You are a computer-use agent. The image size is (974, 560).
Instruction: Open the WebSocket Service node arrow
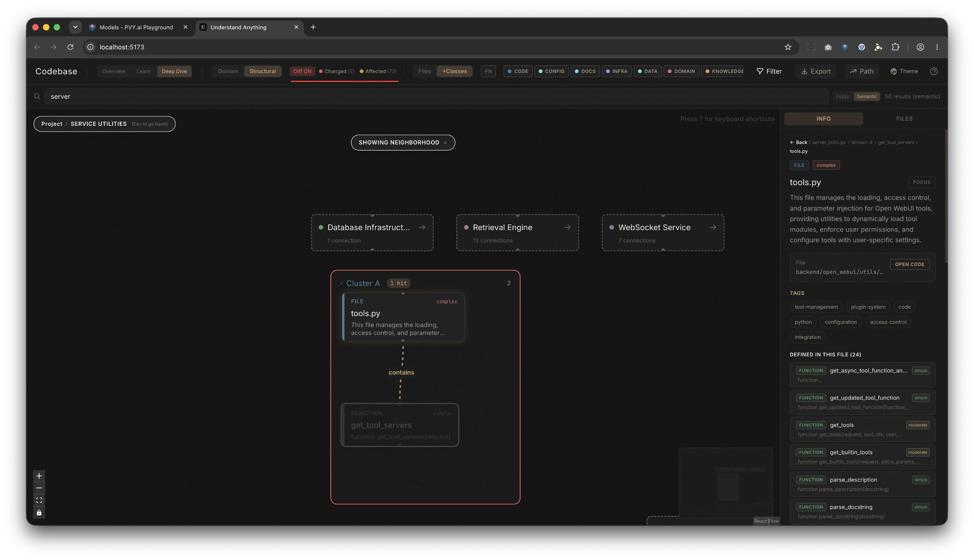(x=713, y=228)
